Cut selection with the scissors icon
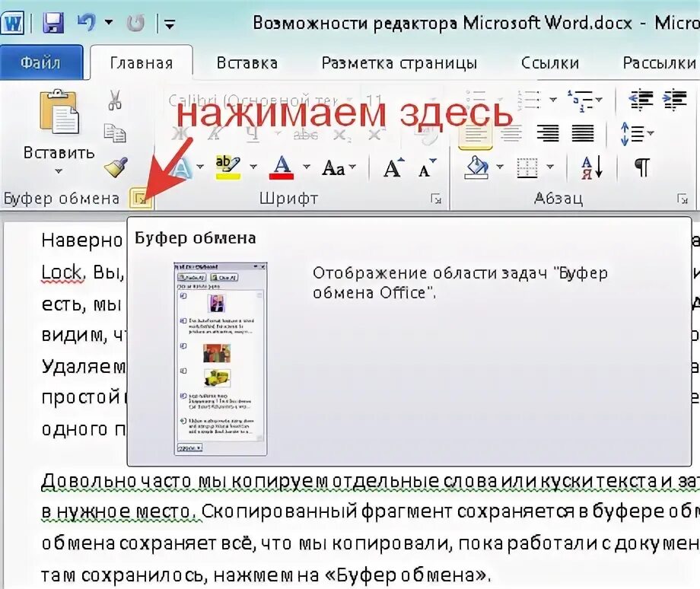Viewport: 700px width, 589px height. (x=115, y=100)
